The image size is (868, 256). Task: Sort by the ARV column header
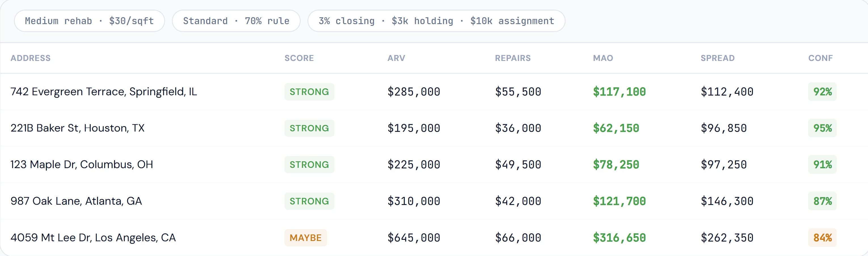coord(397,58)
